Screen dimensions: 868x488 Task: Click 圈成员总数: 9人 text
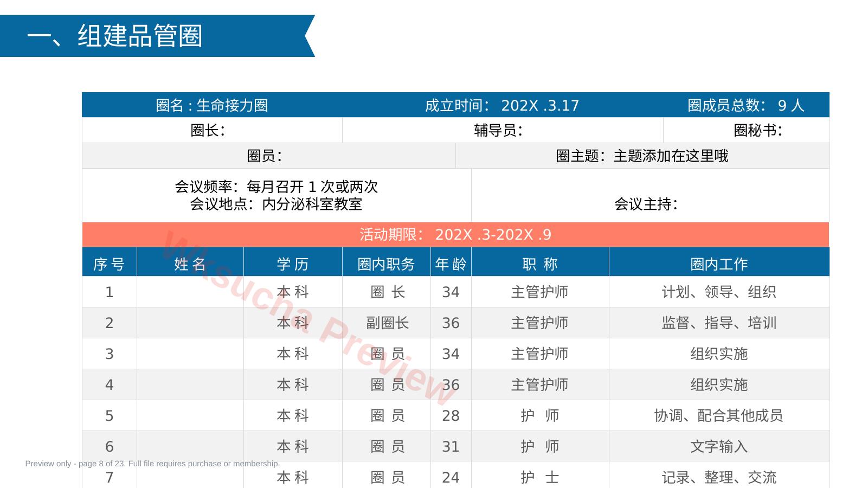[746, 105]
